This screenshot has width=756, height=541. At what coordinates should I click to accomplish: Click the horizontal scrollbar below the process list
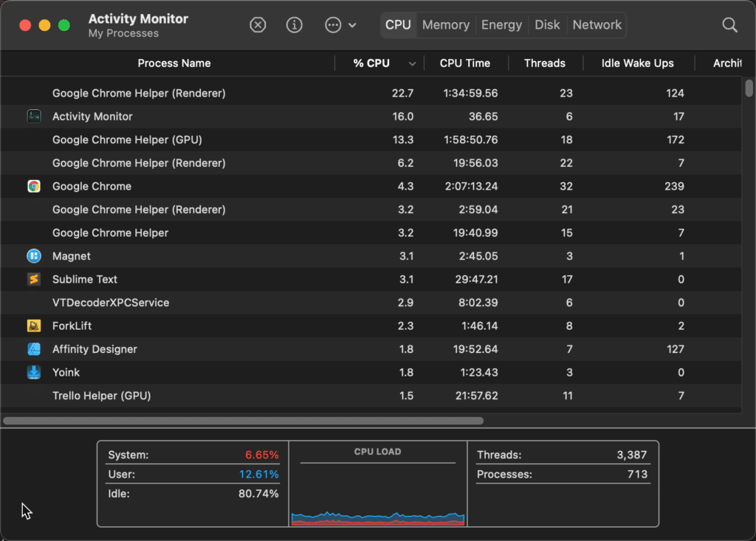point(244,421)
